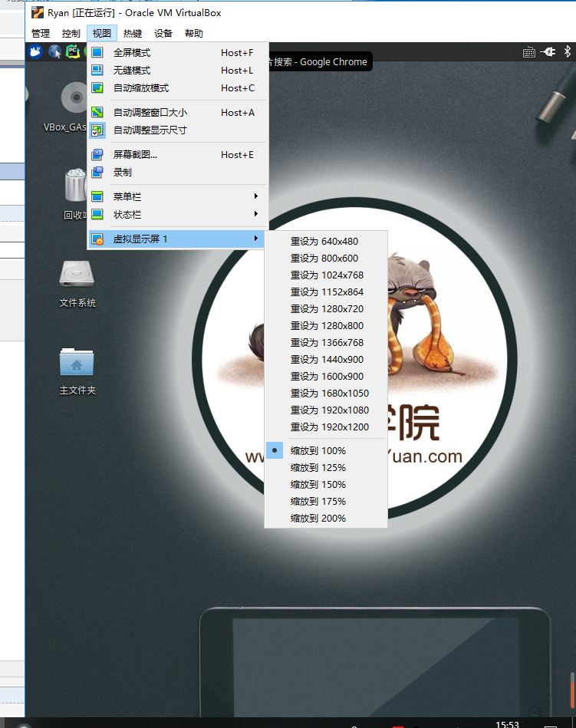Close the 视图 menu in menu bar
576x728 pixels.
coord(102,34)
